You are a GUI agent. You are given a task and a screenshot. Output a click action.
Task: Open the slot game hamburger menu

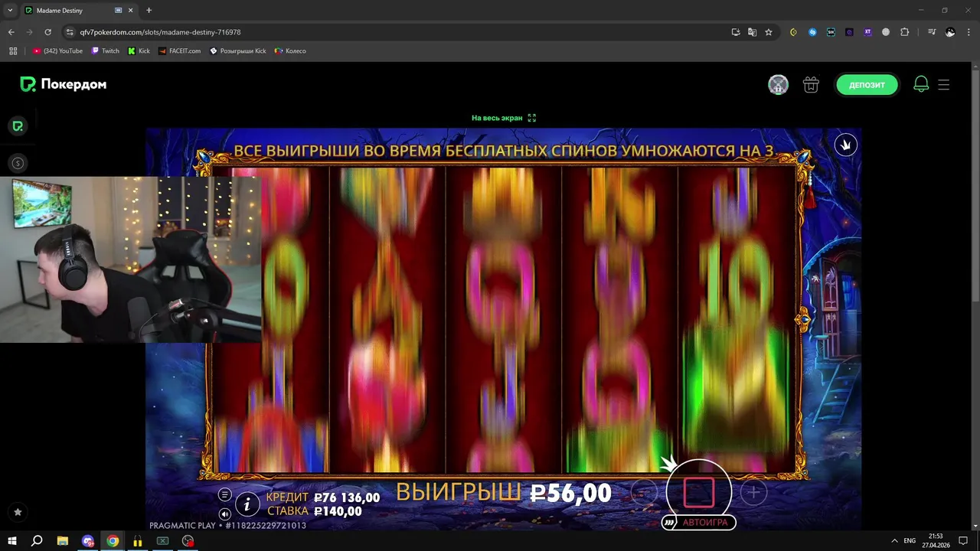[x=224, y=495]
